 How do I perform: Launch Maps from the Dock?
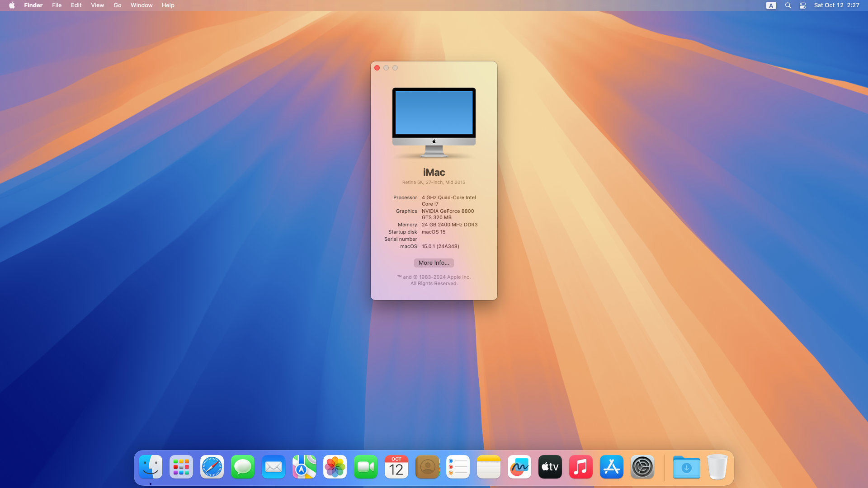(x=304, y=467)
